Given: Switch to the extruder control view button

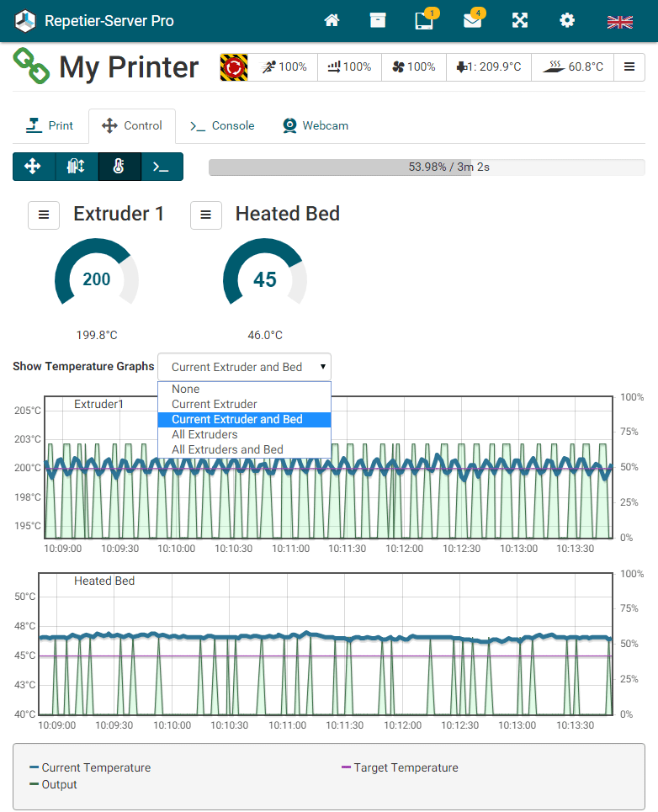Looking at the screenshot, I should click(76, 167).
